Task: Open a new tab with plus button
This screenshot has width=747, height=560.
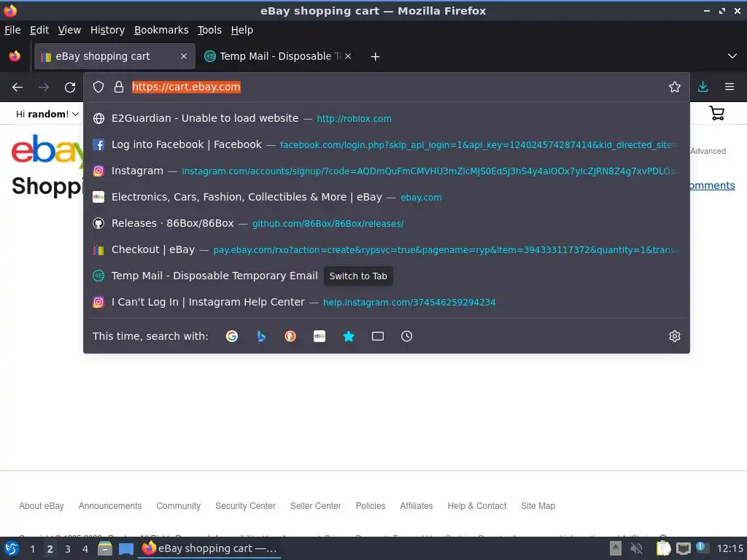Action: coord(376,57)
